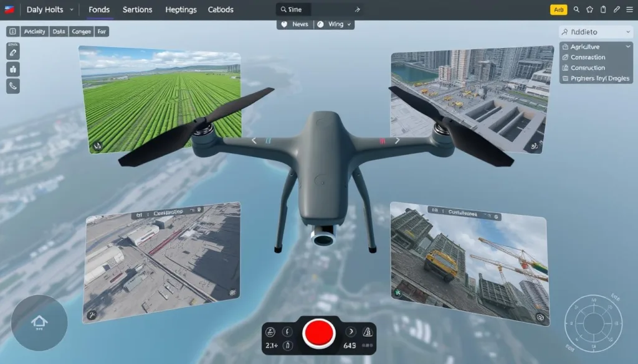
Task: Click the 2.1+ value in the control bar
Action: (272, 346)
